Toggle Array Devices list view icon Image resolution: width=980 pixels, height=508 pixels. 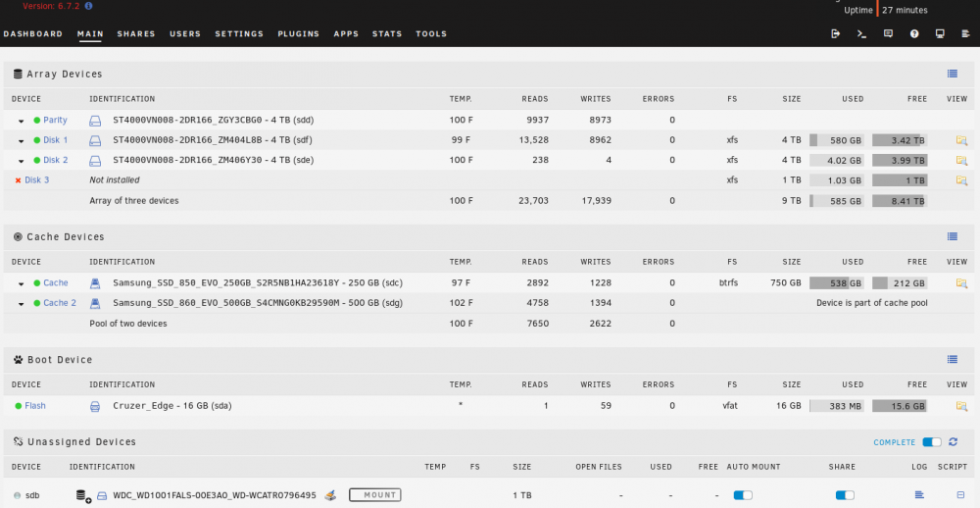click(x=953, y=74)
